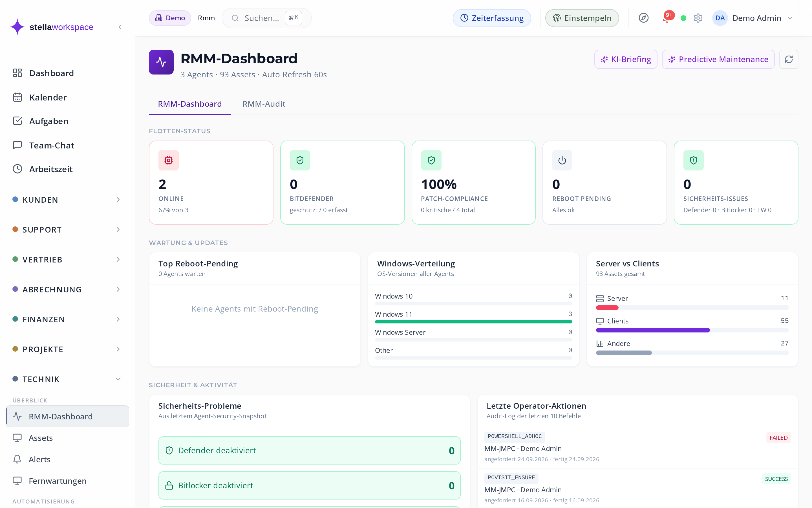
Task: Open Kalender in the sidebar
Action: coord(67,97)
